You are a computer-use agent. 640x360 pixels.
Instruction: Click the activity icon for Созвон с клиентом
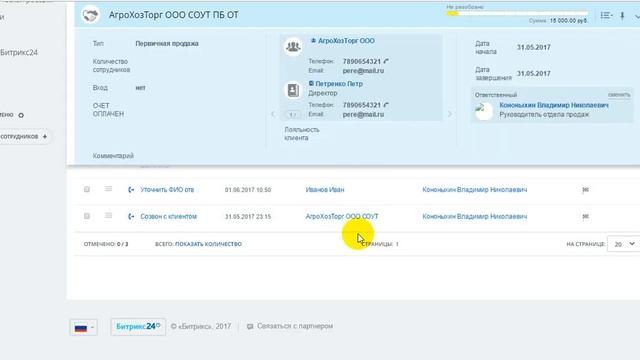[131, 216]
